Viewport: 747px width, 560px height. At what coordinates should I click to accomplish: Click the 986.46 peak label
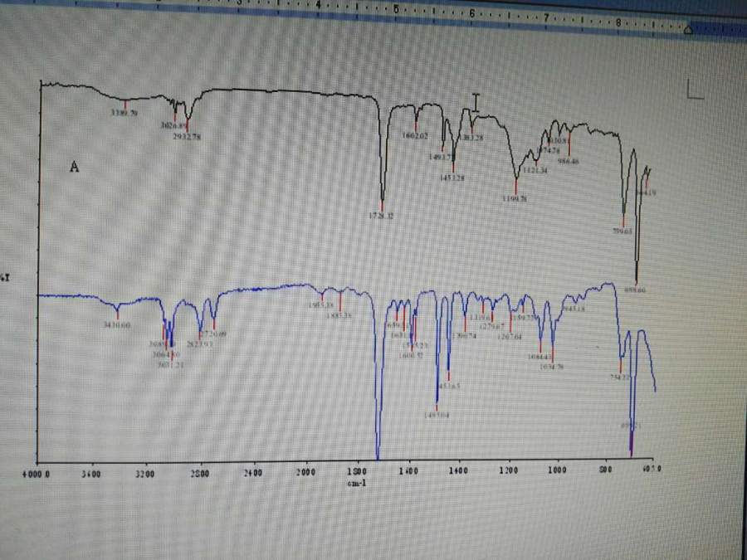568,161
